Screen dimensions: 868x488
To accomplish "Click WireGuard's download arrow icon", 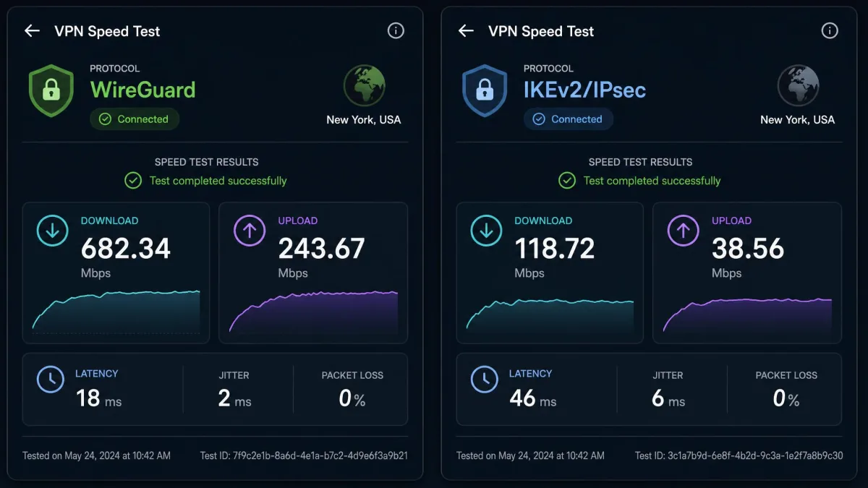I will click(52, 231).
